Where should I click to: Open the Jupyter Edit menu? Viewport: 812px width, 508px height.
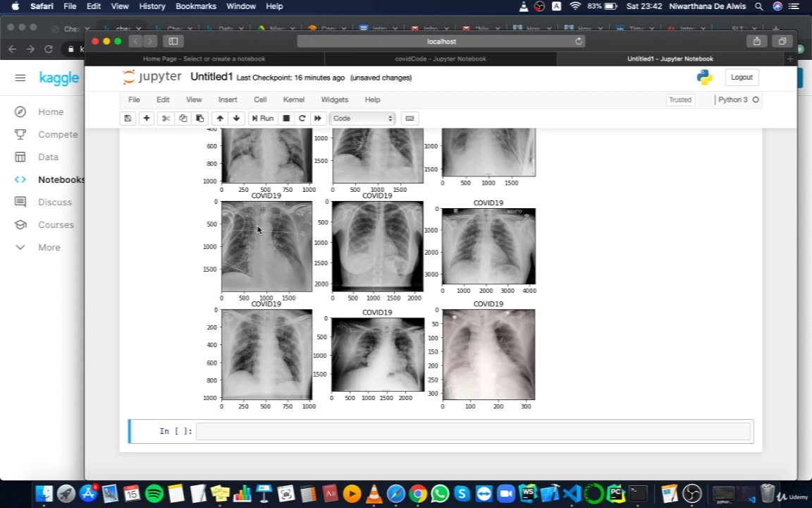163,99
